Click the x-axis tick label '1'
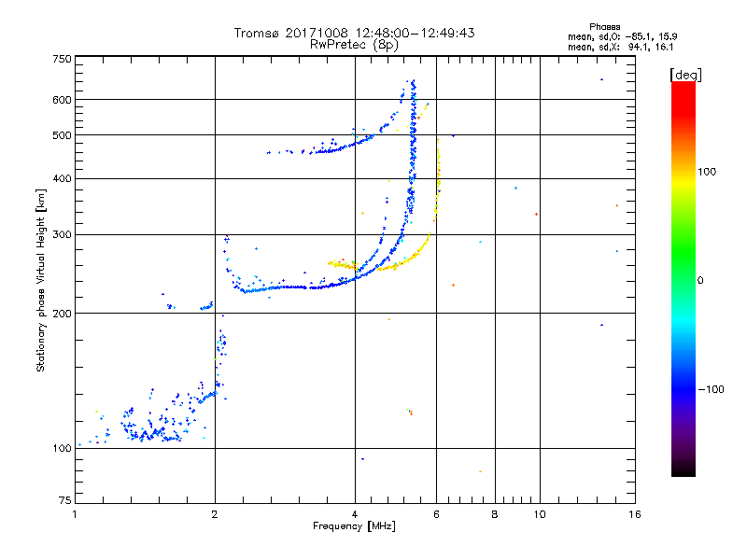This screenshot has height=560, width=747. 75,514
